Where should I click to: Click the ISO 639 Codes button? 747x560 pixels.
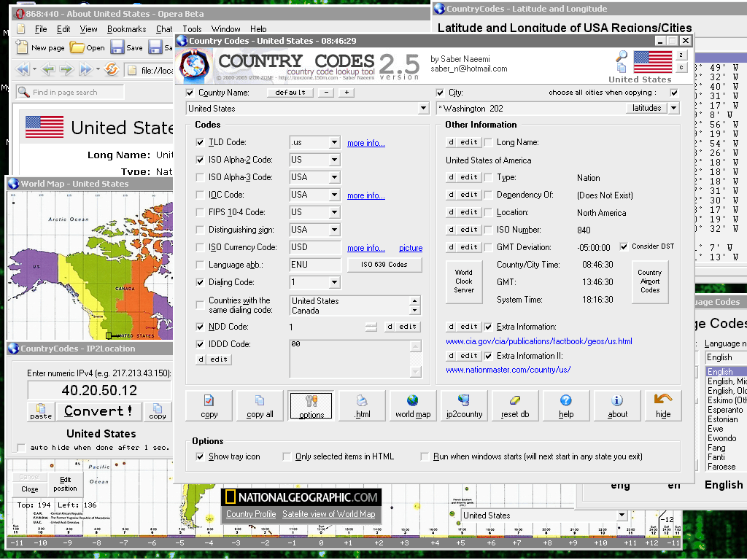384,265
